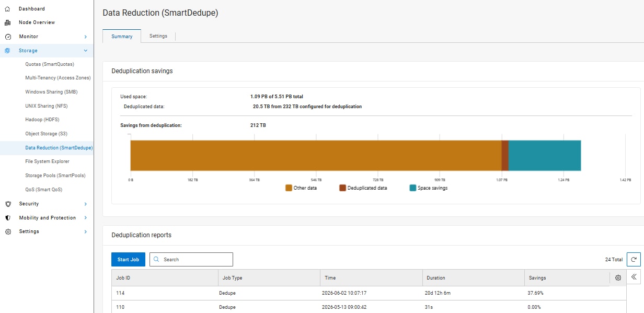Click the orange Other data bar segment

point(316,155)
